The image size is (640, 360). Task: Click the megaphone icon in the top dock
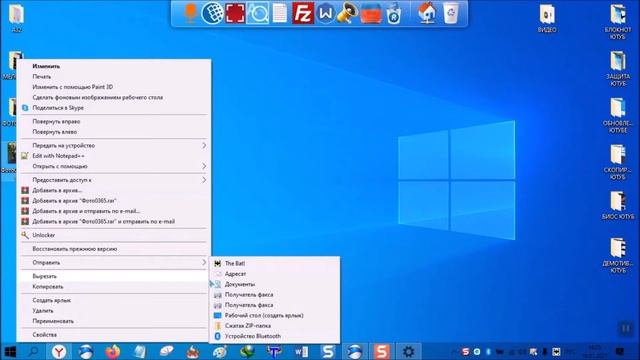pyautogui.click(x=347, y=13)
